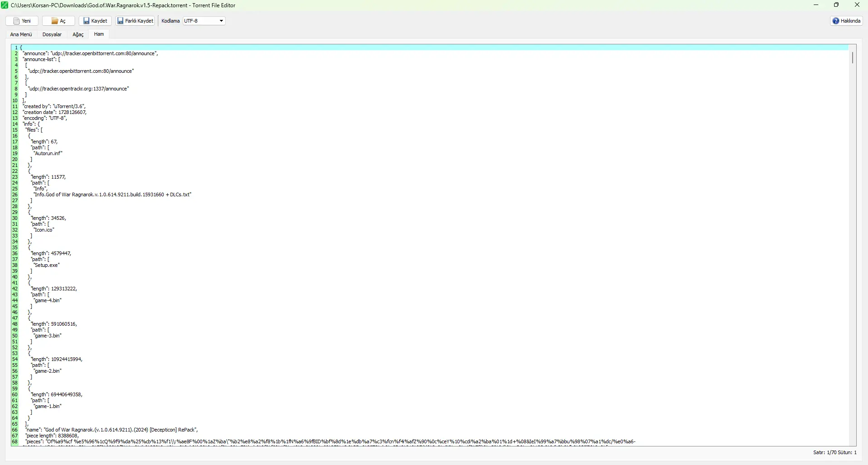Save the torrent using Kaydet
This screenshot has height=465, width=868.
pyautogui.click(x=95, y=21)
